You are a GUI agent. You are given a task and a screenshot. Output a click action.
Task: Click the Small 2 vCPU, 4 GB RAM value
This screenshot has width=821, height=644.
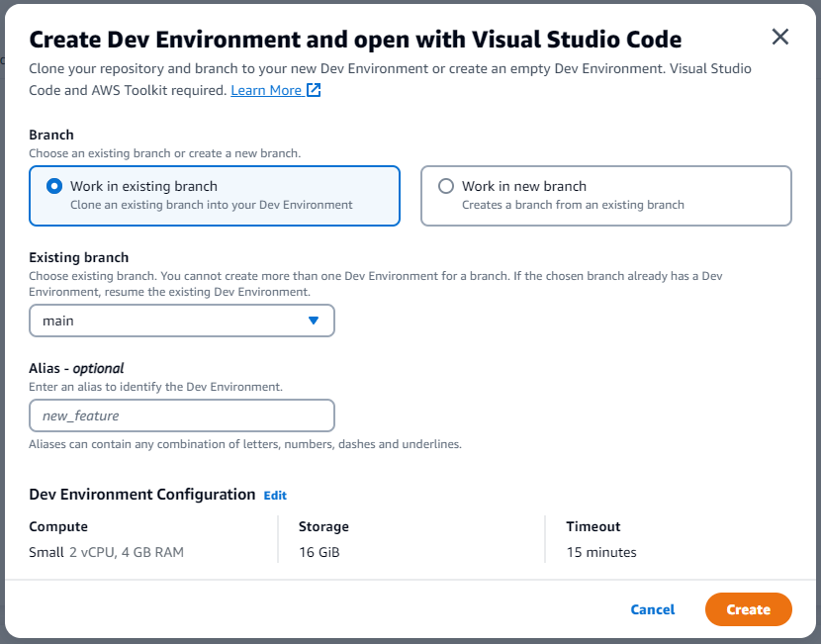click(x=106, y=552)
